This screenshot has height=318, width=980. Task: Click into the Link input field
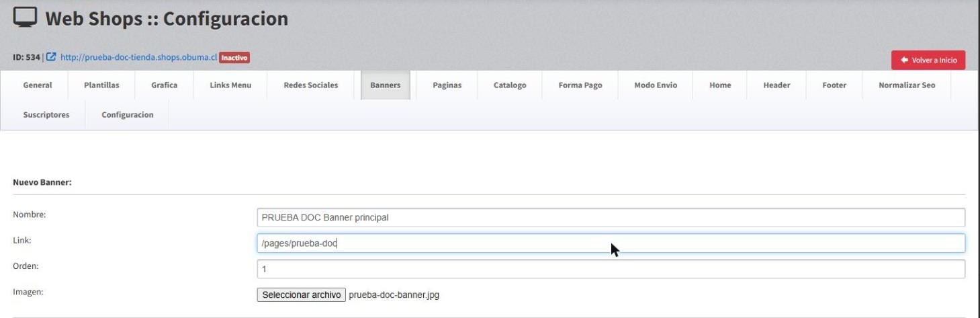[611, 243]
